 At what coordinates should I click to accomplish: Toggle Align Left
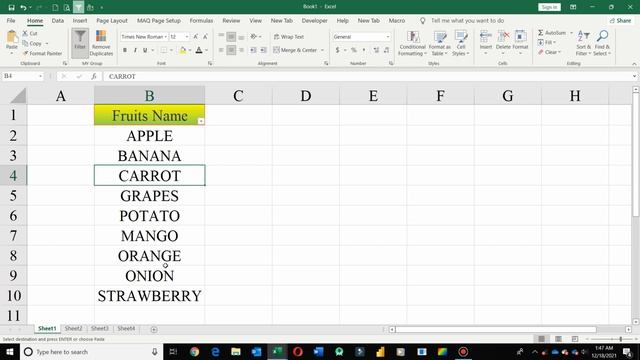coord(221,50)
